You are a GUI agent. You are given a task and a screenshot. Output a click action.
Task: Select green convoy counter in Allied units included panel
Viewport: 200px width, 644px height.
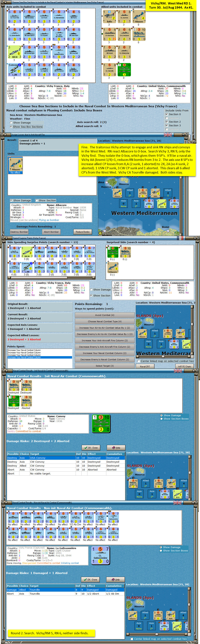tap(124, 70)
